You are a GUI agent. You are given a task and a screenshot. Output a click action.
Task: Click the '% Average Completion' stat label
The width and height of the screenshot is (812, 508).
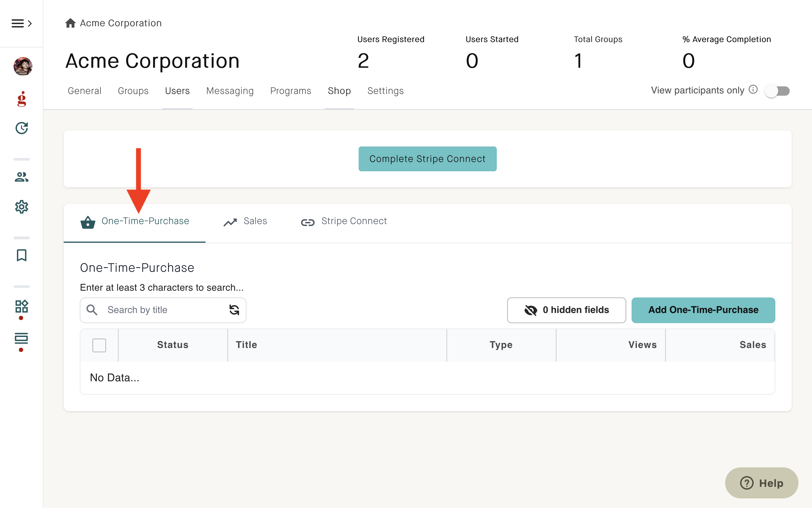click(727, 39)
